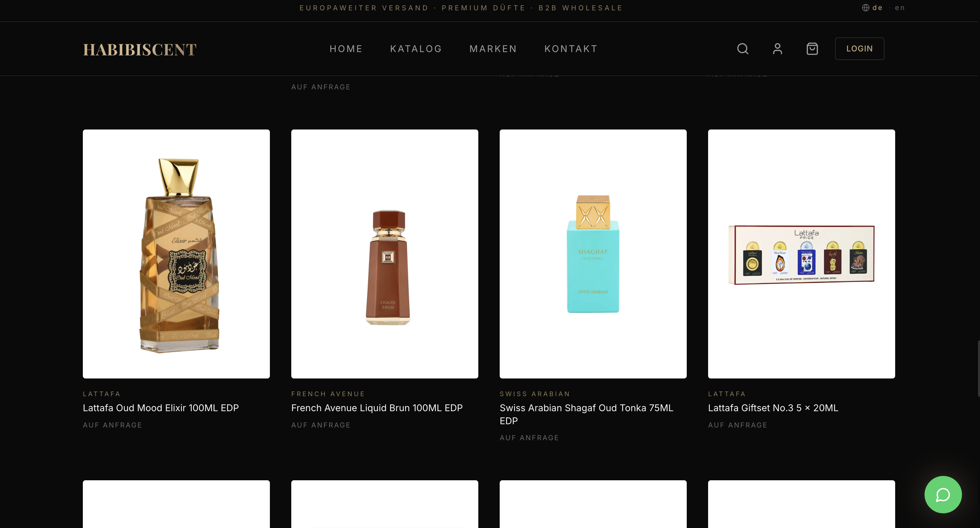Image resolution: width=980 pixels, height=528 pixels.
Task: Click 'AUF ANFRAGE' under Liquid Brun
Action: click(321, 425)
